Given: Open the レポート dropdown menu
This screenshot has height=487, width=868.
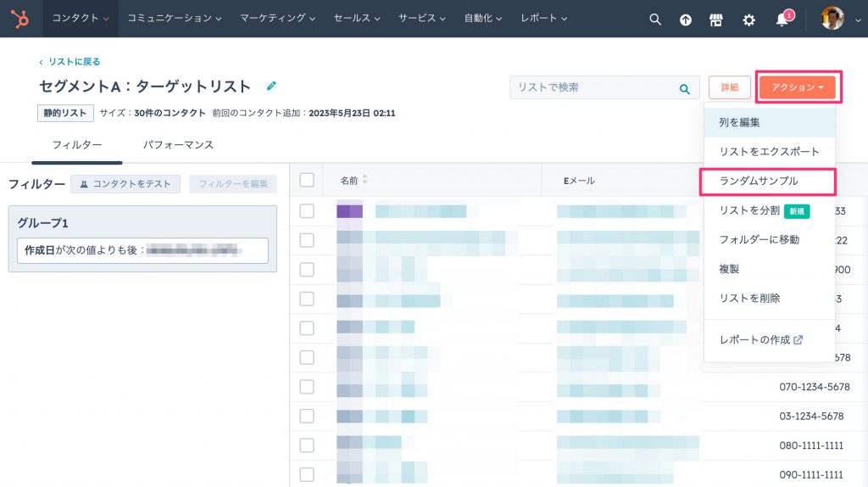Looking at the screenshot, I should click(543, 19).
